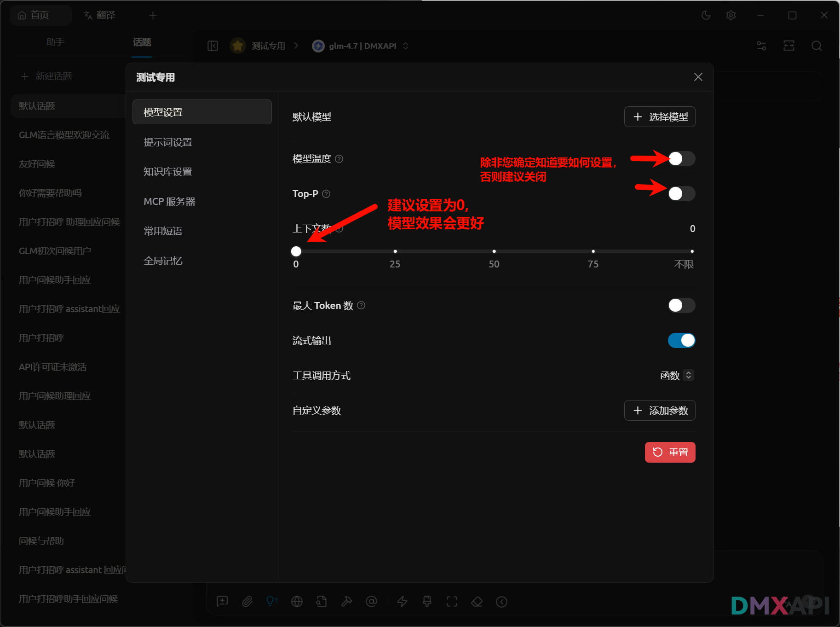The height and width of the screenshot is (627, 840).
Task: Click the search icon in top bar
Action: 817,46
